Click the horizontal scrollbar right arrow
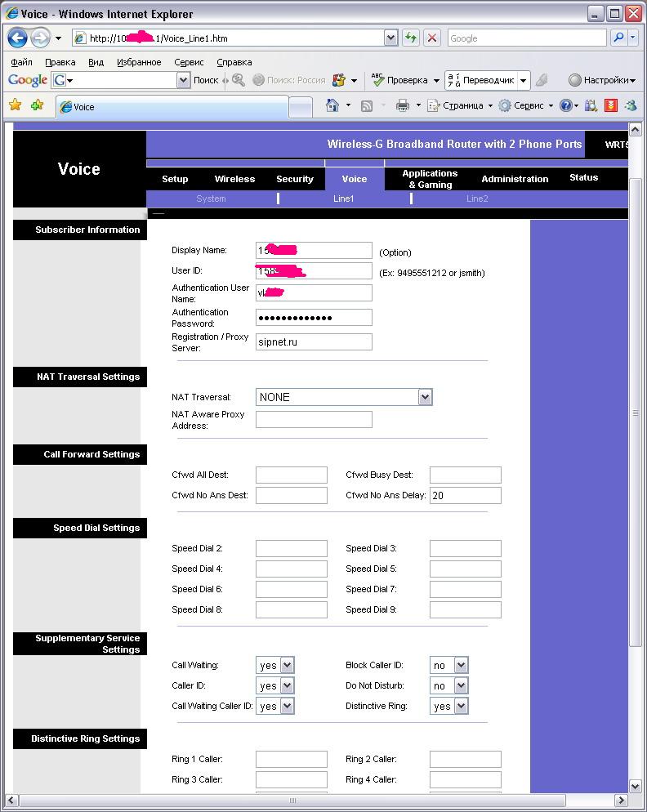Image resolution: width=647 pixels, height=812 pixels. pos(621,801)
